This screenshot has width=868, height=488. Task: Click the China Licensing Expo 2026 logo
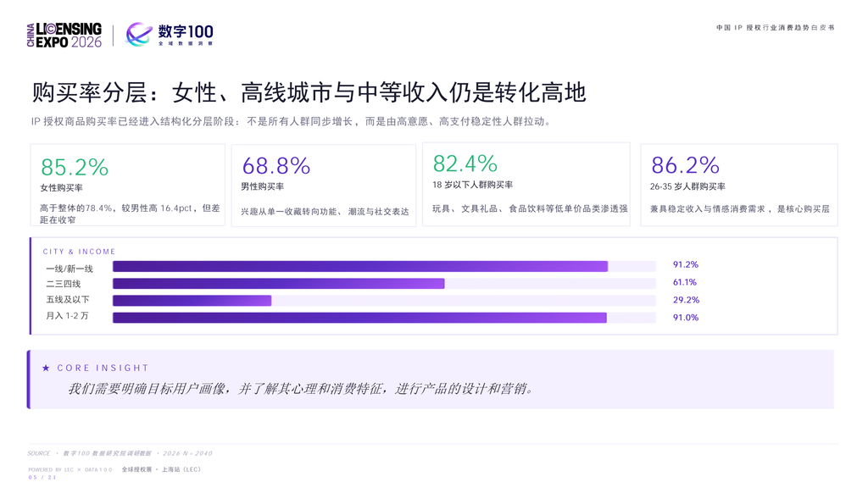tap(64, 36)
